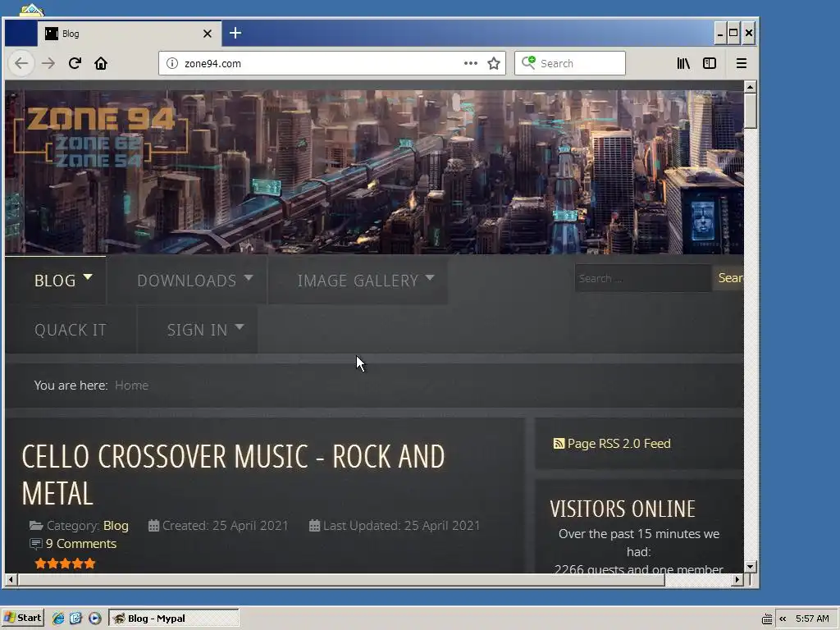Select the Blog browser tab
This screenshot has width=840, height=630.
pyautogui.click(x=129, y=33)
